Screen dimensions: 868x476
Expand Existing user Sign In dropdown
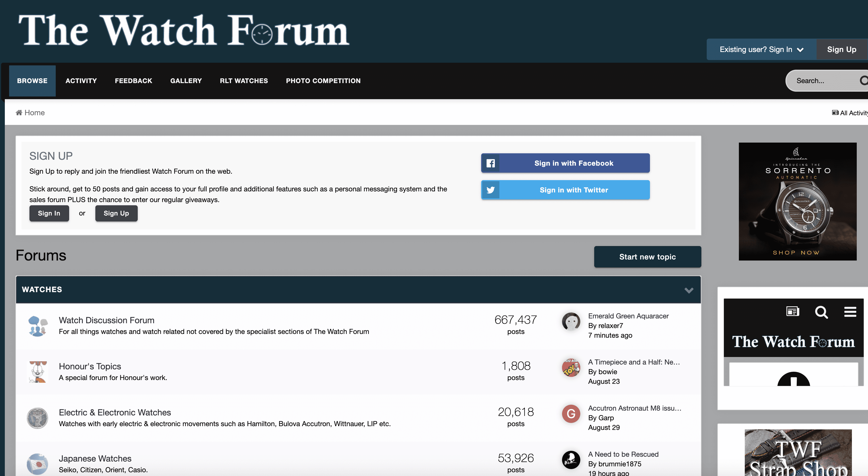[x=761, y=49]
